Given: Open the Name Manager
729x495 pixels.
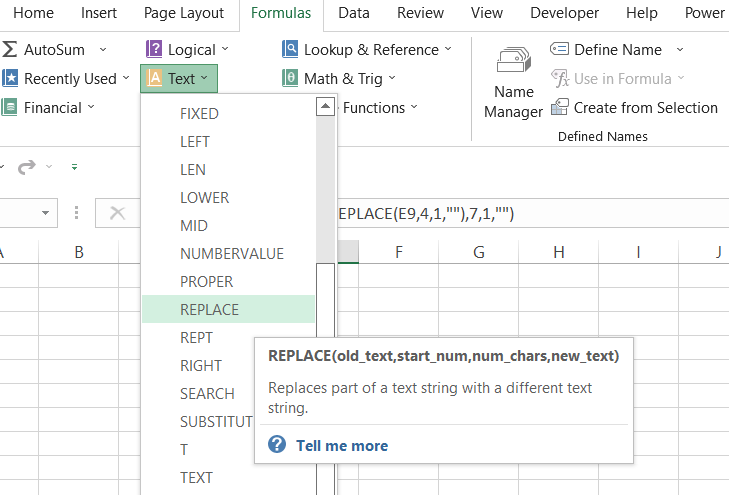Looking at the screenshot, I should click(513, 84).
